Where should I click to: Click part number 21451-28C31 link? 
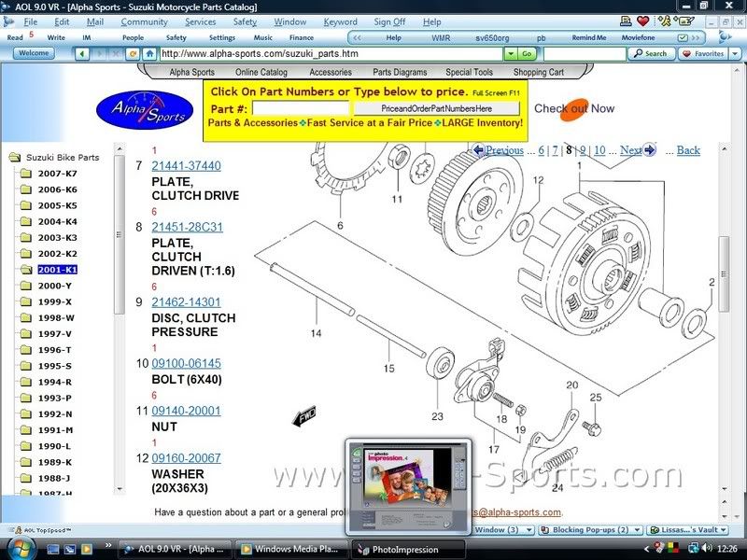pos(188,227)
